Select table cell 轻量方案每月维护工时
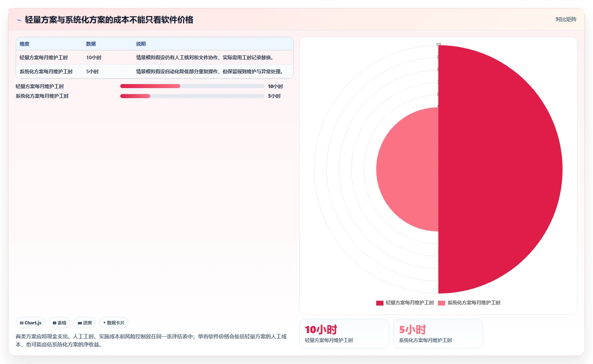Screen dimensions: 593x364 [x=44, y=58]
